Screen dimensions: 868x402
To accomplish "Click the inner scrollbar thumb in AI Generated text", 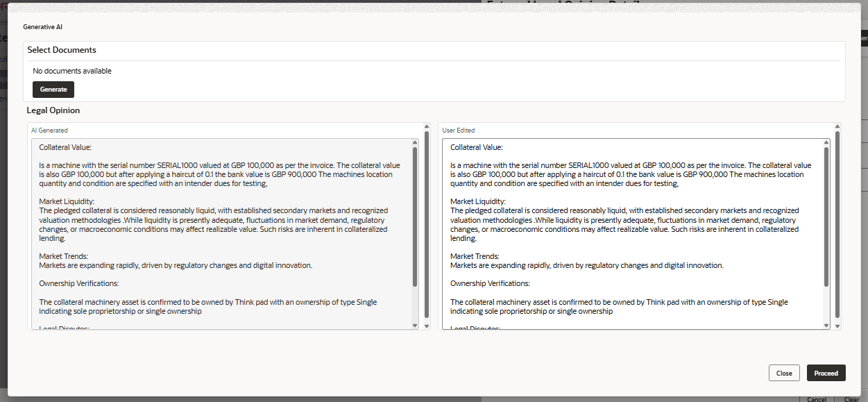I will click(x=415, y=217).
